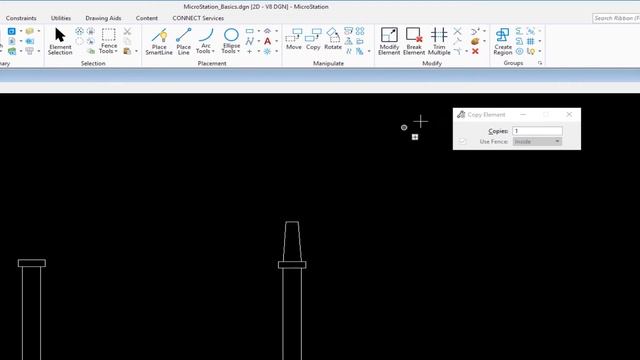Click the red X Delete Element icon
The image size is (640, 360).
pos(475,51)
